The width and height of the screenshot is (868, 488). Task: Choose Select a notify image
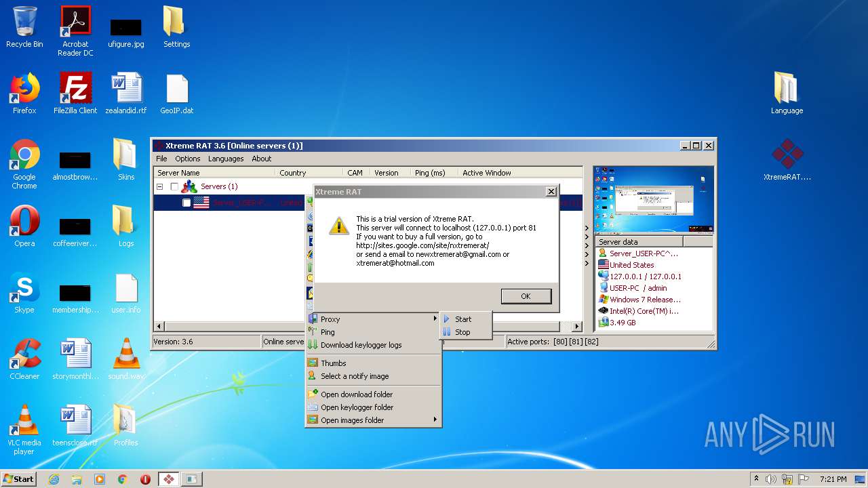(x=373, y=376)
